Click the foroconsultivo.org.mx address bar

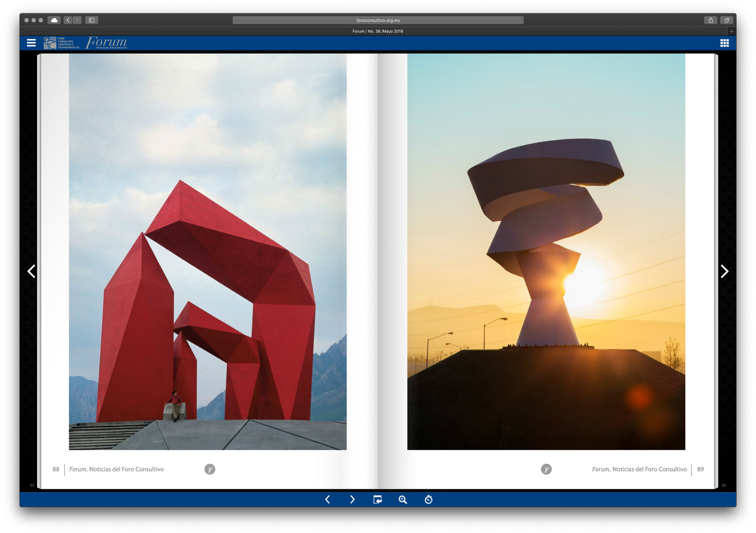click(x=378, y=20)
